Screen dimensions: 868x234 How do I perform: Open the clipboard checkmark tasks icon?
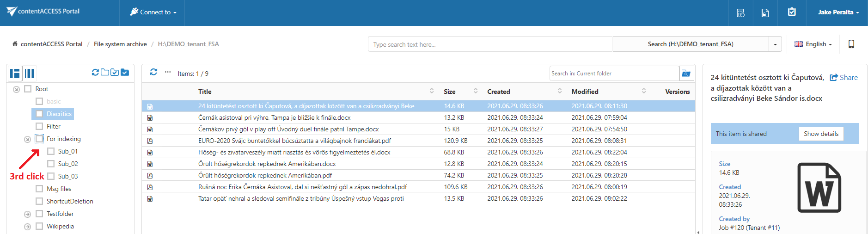pyautogui.click(x=792, y=12)
